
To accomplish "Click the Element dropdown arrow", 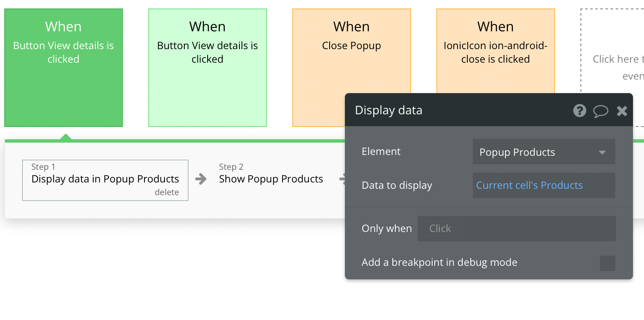I will 602,152.
